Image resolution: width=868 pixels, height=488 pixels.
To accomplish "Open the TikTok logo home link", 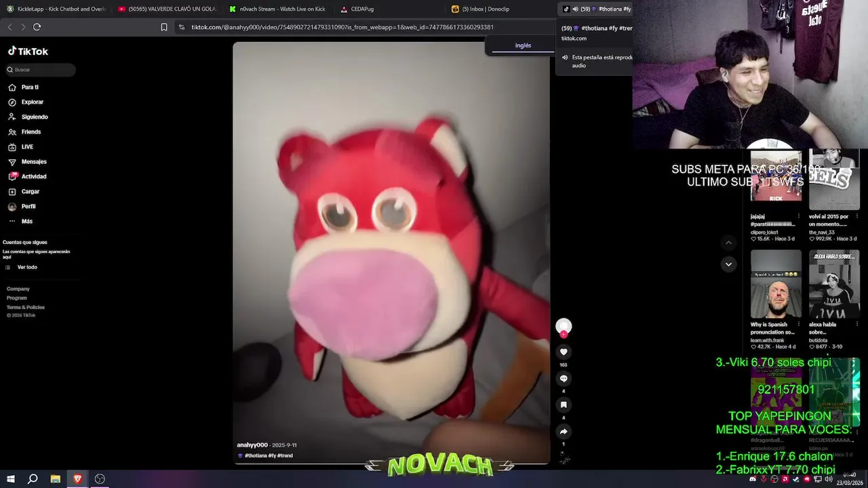I will (28, 52).
